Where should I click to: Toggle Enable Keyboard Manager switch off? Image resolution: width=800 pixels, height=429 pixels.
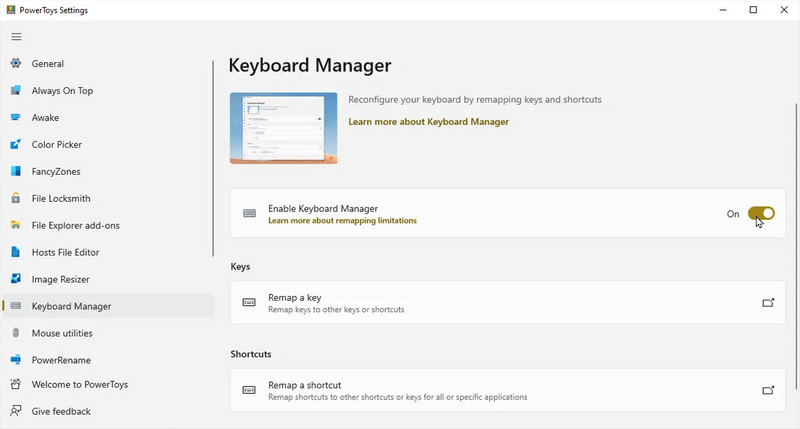[761, 214]
